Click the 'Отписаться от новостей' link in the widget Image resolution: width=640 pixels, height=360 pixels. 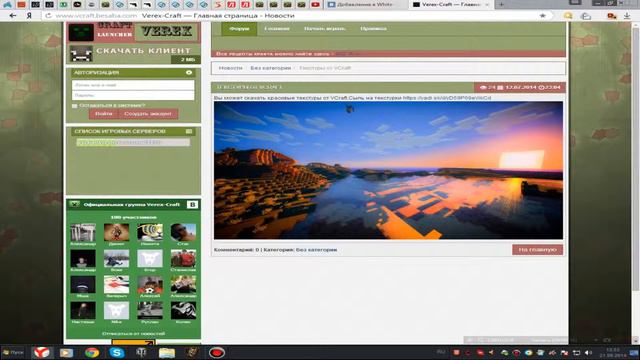click(x=133, y=333)
